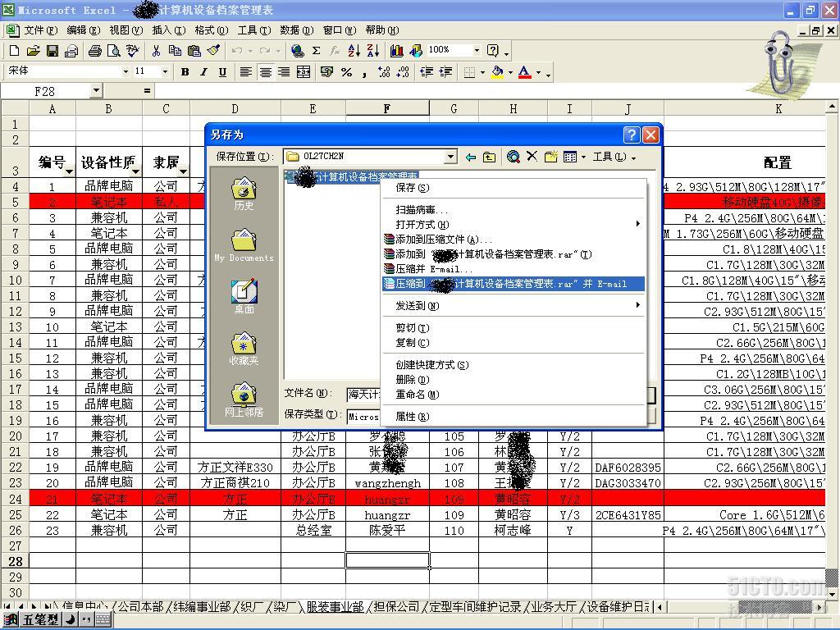The width and height of the screenshot is (840, 630).
Task: Click the Increase Indent icon
Action: (445, 72)
